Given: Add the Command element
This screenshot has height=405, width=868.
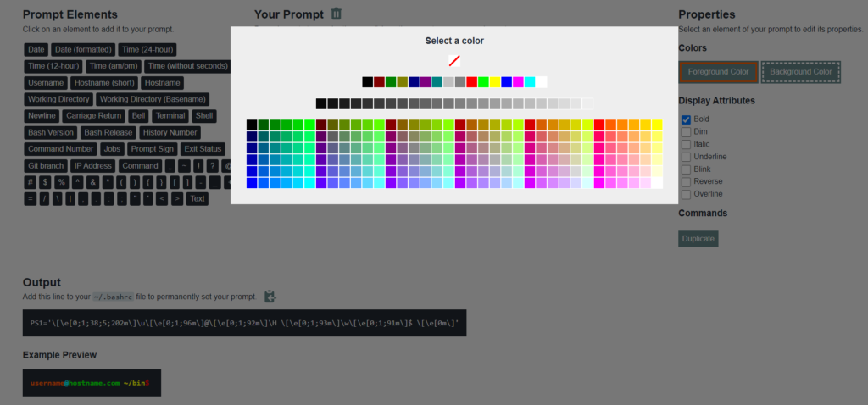Looking at the screenshot, I should point(141,166).
